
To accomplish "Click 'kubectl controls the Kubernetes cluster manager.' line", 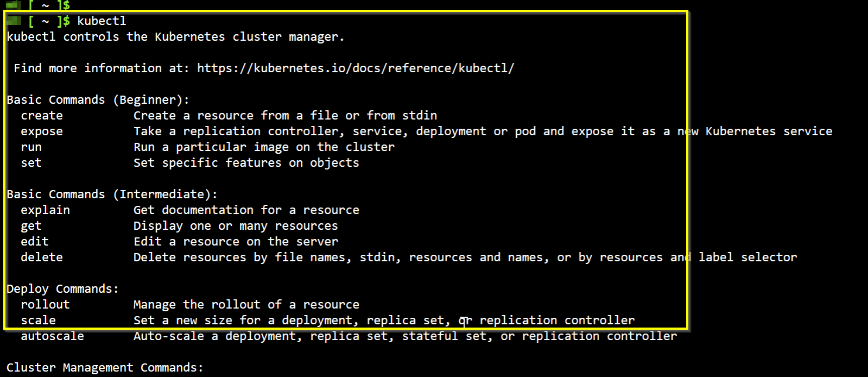I will (x=175, y=37).
